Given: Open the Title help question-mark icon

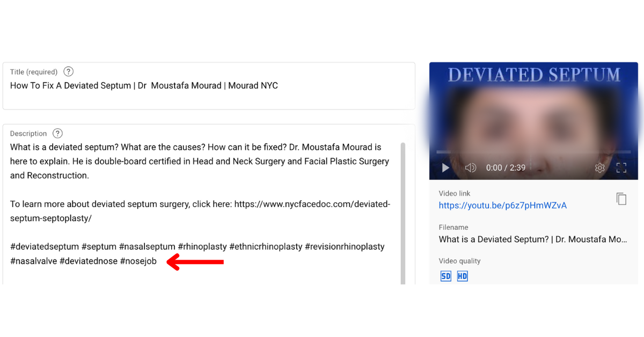Looking at the screenshot, I should (x=68, y=71).
